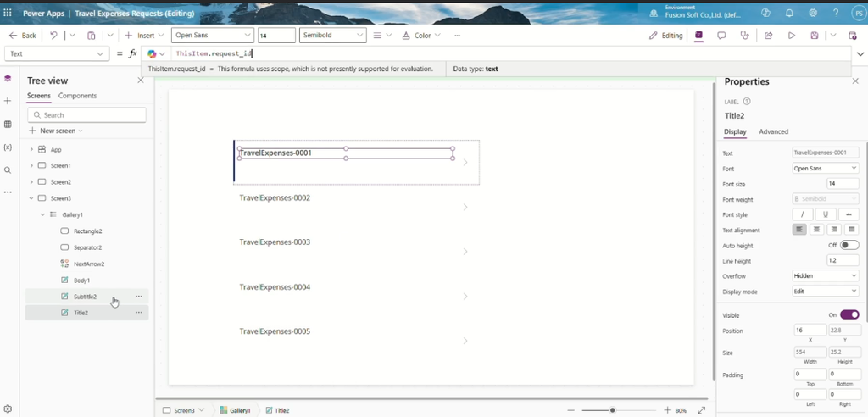The width and height of the screenshot is (868, 417).
Task: Switch to the Components tab
Action: pyautogui.click(x=77, y=96)
